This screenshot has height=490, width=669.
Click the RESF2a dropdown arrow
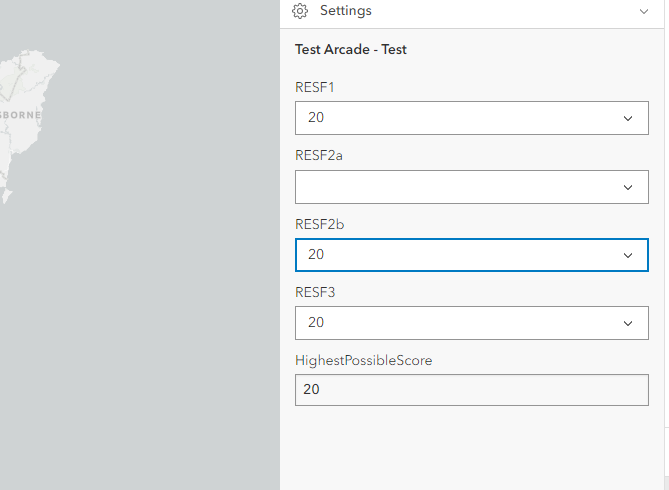click(x=628, y=187)
